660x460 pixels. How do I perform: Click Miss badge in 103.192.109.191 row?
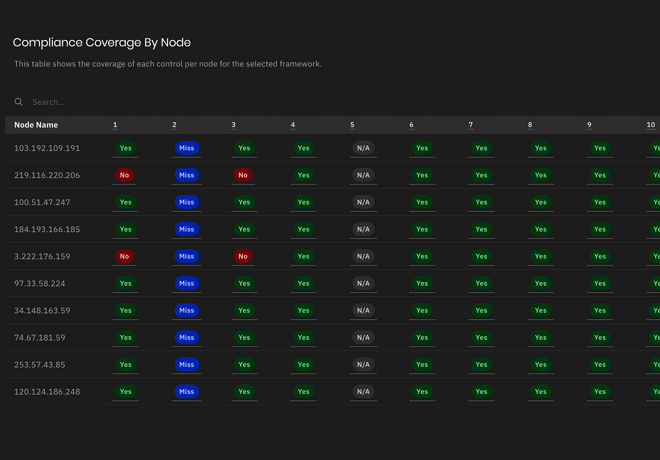(x=186, y=148)
